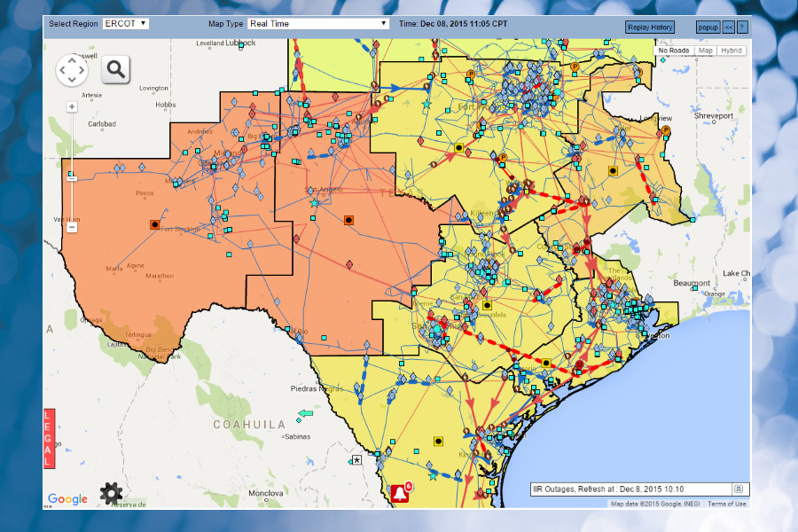Select the black-dot marker near New Braunfels
Screen dimensions: 798x532
pyautogui.click(x=487, y=305)
